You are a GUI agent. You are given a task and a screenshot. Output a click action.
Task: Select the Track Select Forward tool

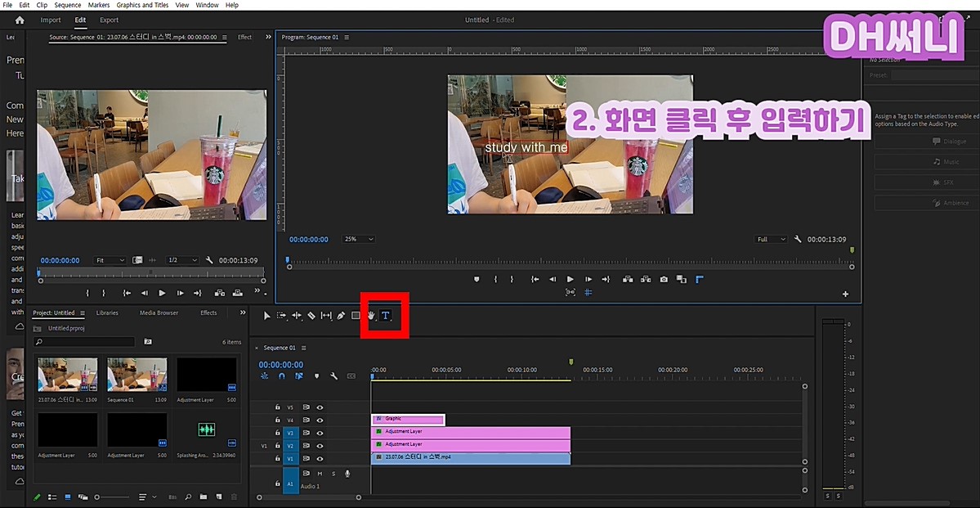click(x=281, y=316)
